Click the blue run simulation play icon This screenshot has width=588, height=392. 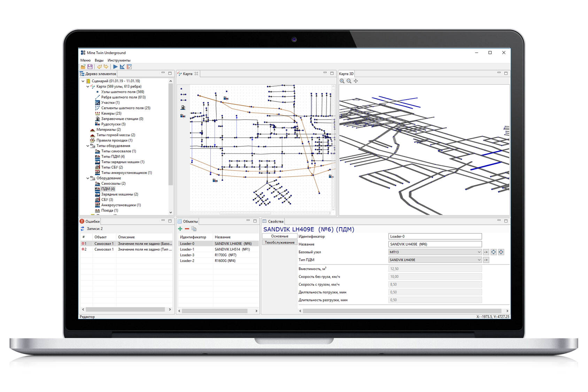coord(115,67)
